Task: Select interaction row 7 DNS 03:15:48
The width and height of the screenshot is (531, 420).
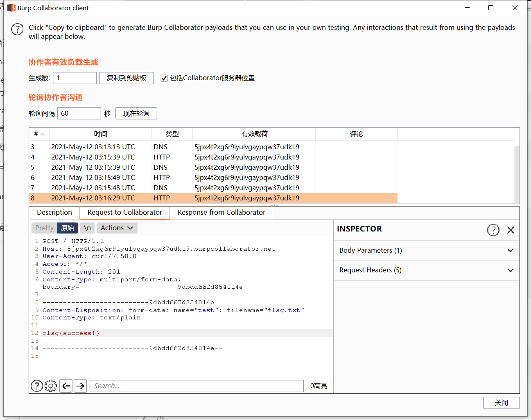Action: coord(213,188)
